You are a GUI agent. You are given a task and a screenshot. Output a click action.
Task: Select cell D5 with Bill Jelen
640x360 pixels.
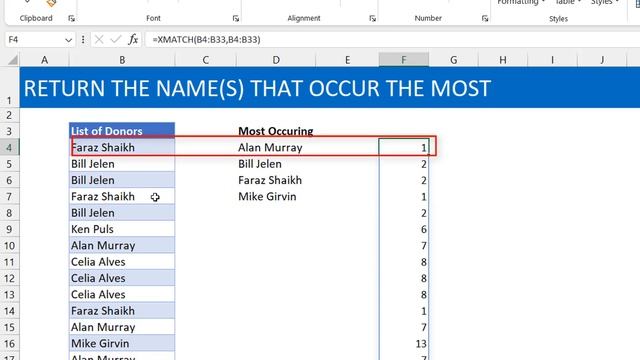click(276, 164)
